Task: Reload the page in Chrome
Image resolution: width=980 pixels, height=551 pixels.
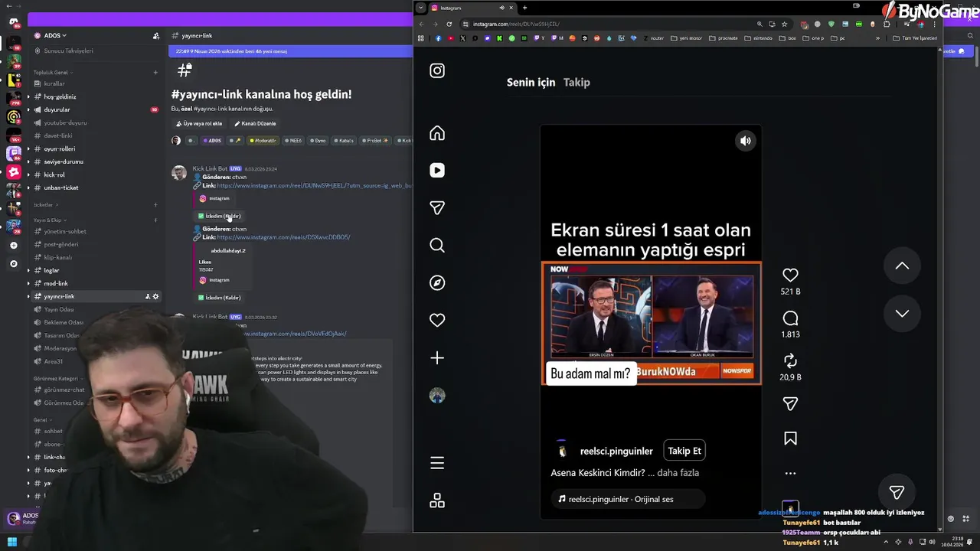Action: click(x=449, y=24)
